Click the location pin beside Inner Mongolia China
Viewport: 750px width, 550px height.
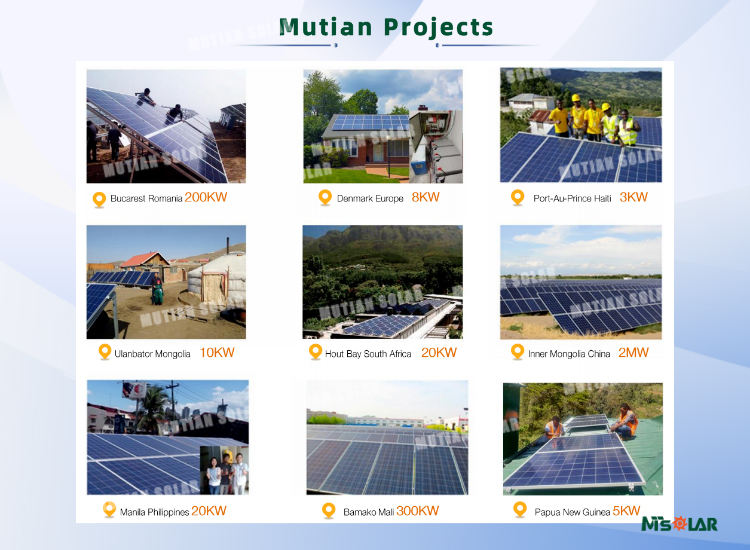517,352
